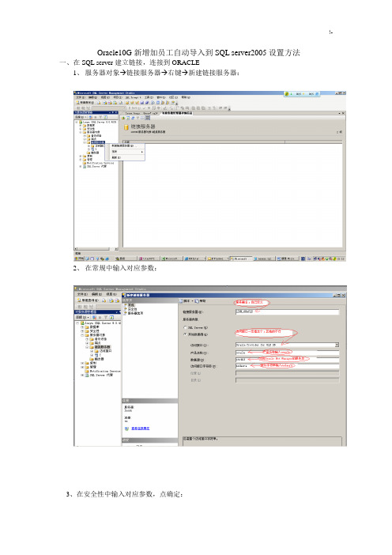Select 管理 folder in step 2 tree
The width and height of the screenshot is (392, 555).
(92, 367)
